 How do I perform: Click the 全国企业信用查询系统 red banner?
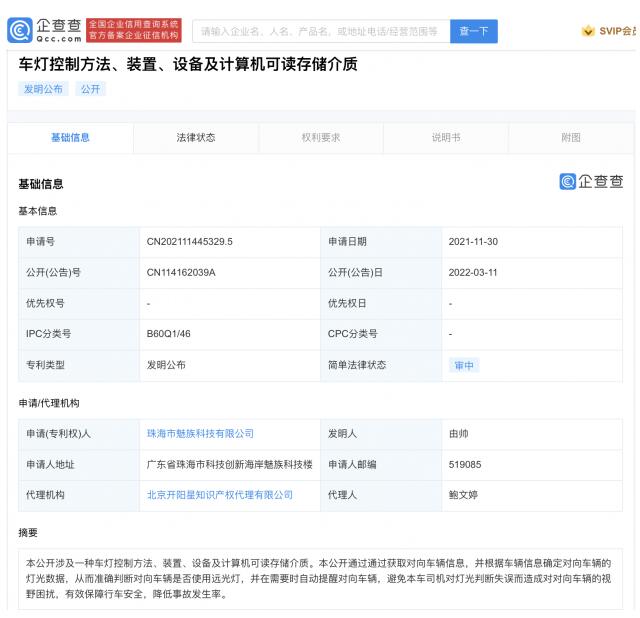134,30
